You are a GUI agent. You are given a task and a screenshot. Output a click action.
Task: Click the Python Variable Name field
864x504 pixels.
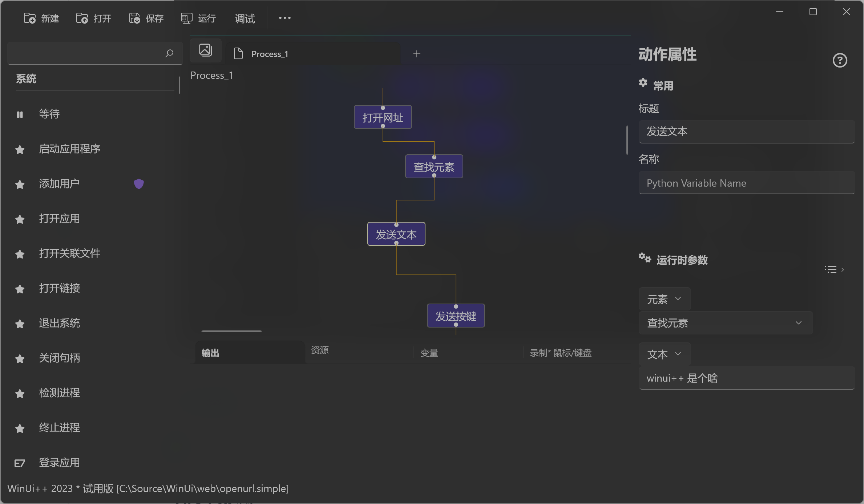pyautogui.click(x=746, y=183)
